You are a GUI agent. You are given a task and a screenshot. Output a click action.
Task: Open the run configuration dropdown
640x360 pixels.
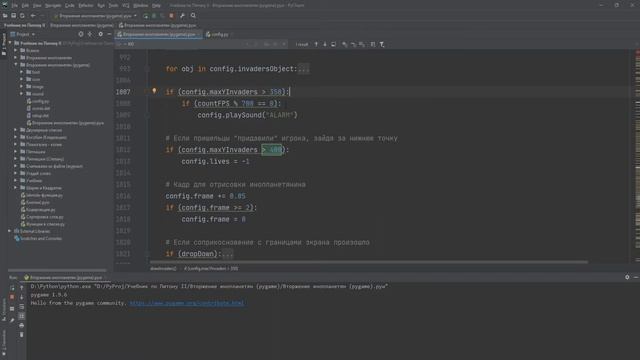(x=95, y=16)
